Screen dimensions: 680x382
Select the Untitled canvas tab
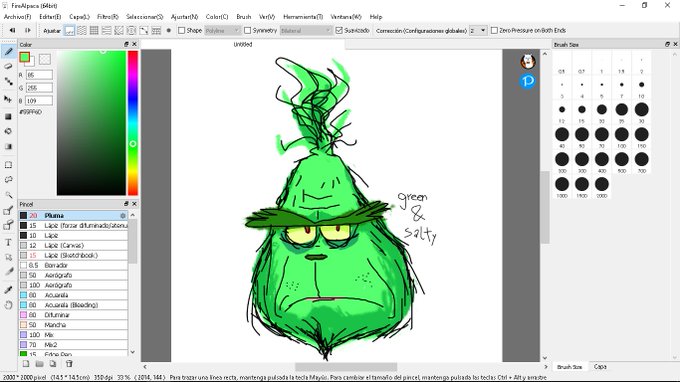pos(243,44)
